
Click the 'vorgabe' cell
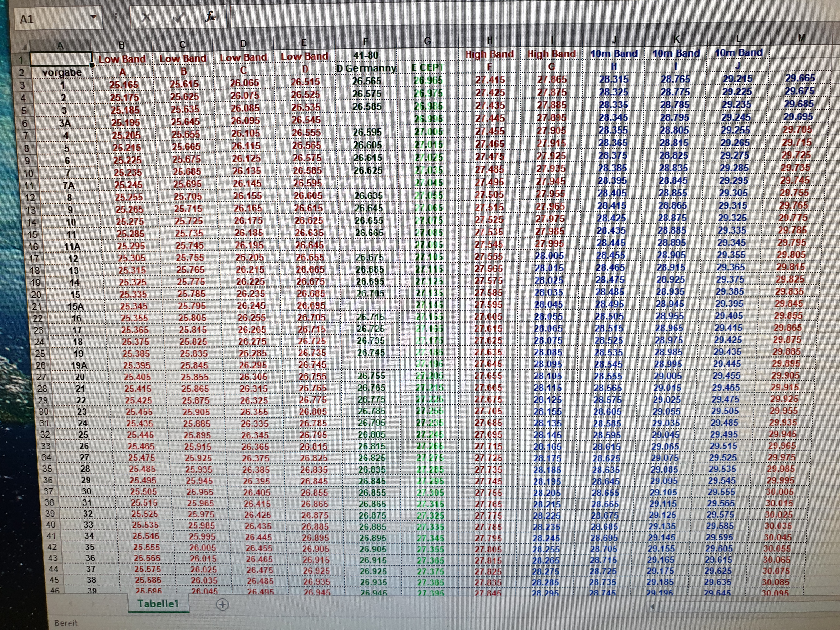pos(62,72)
